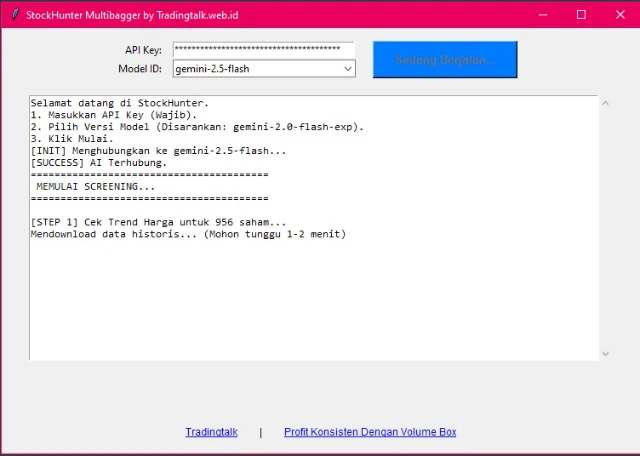Open the Model ID combo box
The width and height of the screenshot is (640, 456).
264,69
